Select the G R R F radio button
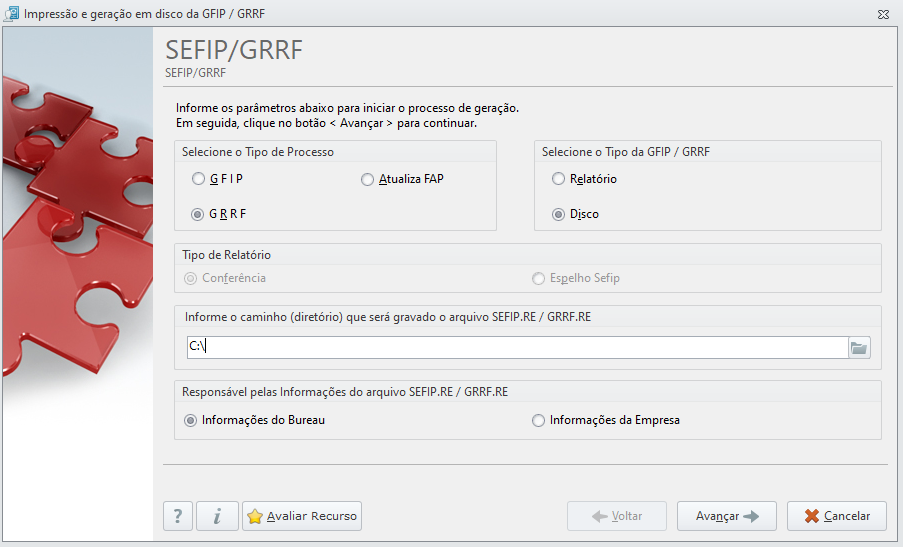 [x=219, y=214]
